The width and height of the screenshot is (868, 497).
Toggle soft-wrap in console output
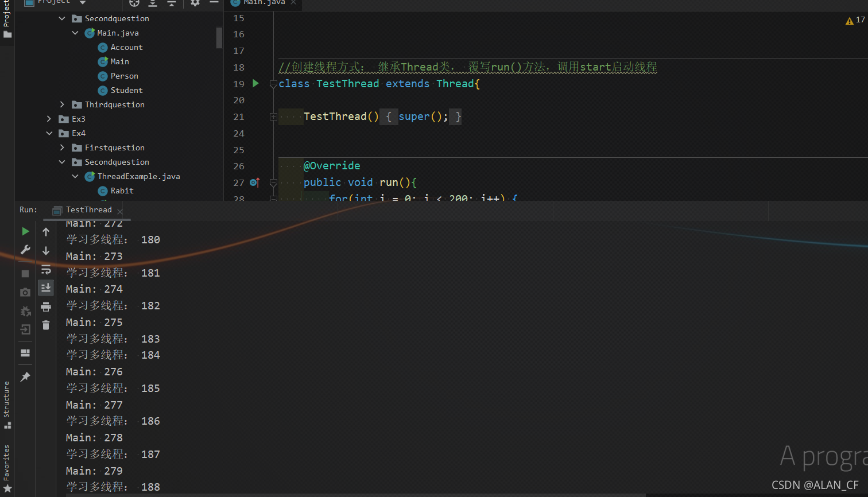(x=46, y=269)
